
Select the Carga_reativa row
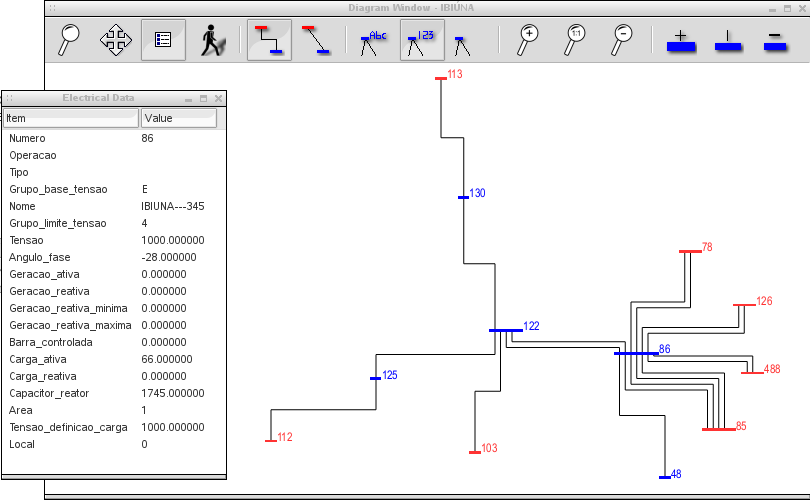click(114, 377)
